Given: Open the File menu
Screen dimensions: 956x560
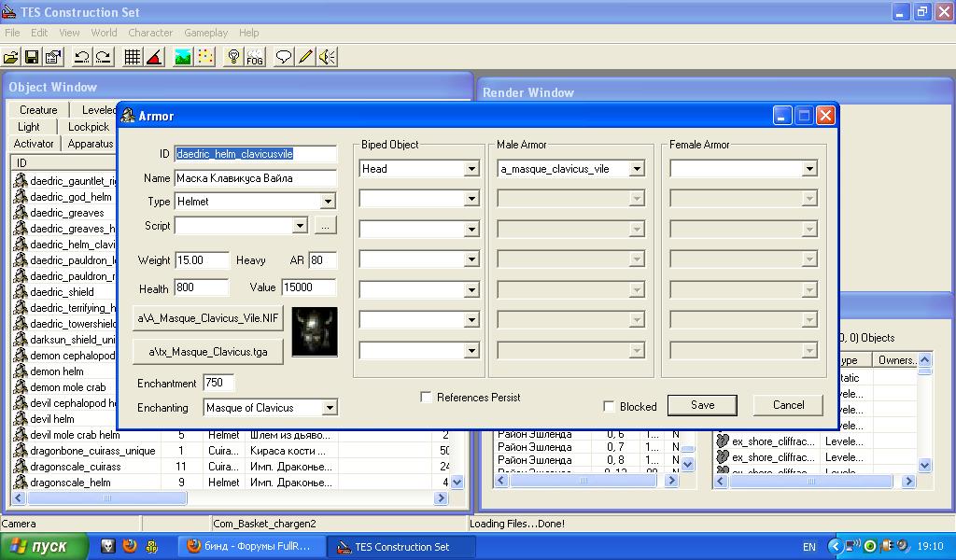Looking at the screenshot, I should pyautogui.click(x=12, y=33).
